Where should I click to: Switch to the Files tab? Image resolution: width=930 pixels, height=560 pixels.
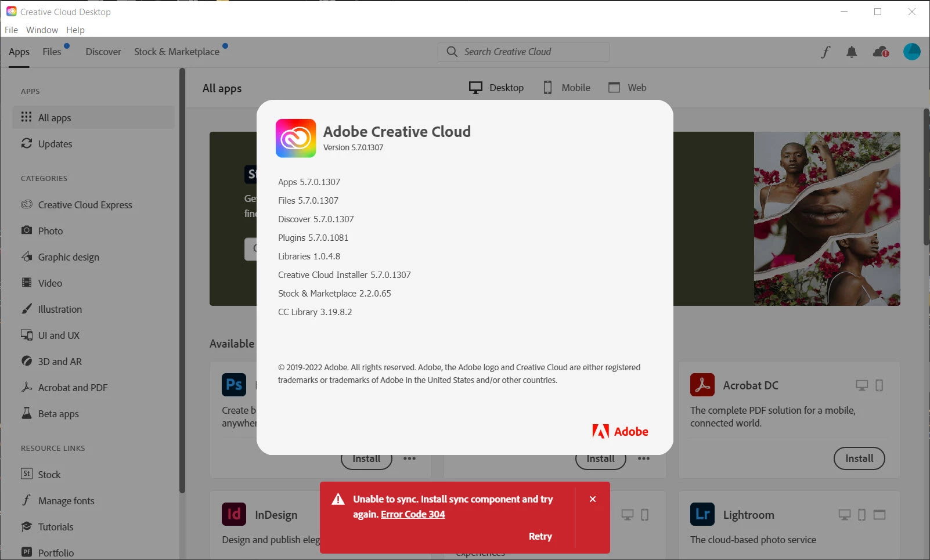point(52,52)
